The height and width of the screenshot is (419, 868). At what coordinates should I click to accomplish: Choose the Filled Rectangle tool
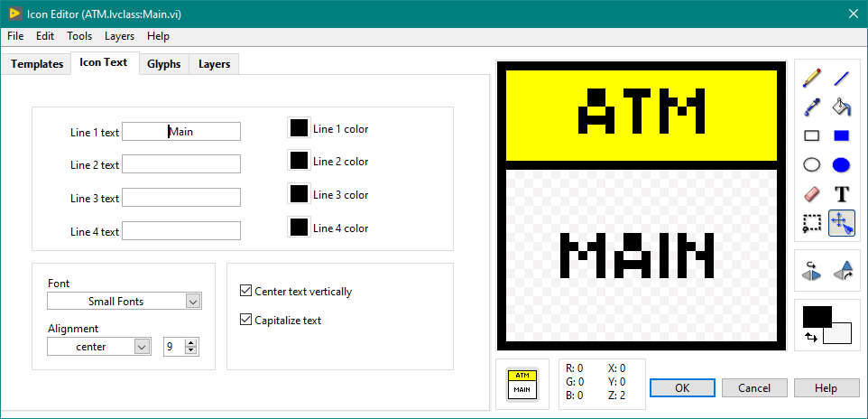[841, 136]
